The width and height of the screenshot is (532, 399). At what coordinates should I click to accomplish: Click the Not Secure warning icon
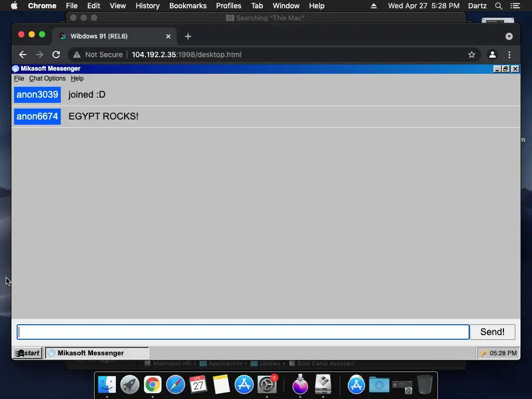tap(77, 55)
